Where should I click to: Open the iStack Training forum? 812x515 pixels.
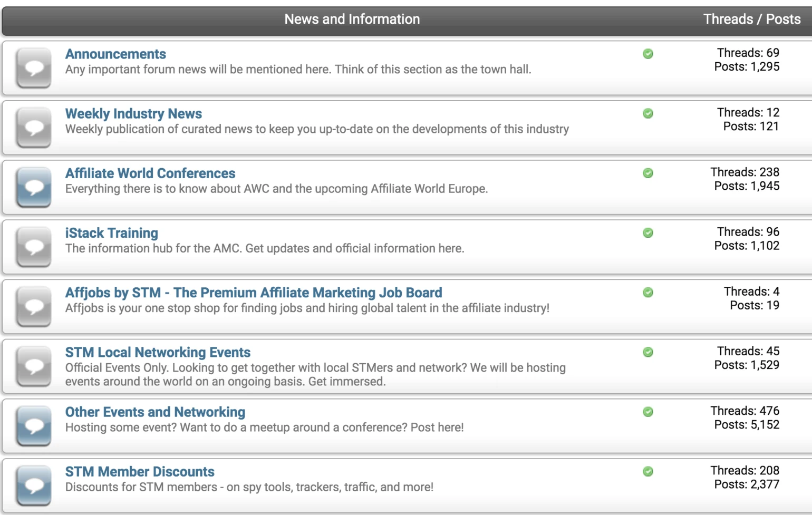coord(111,232)
